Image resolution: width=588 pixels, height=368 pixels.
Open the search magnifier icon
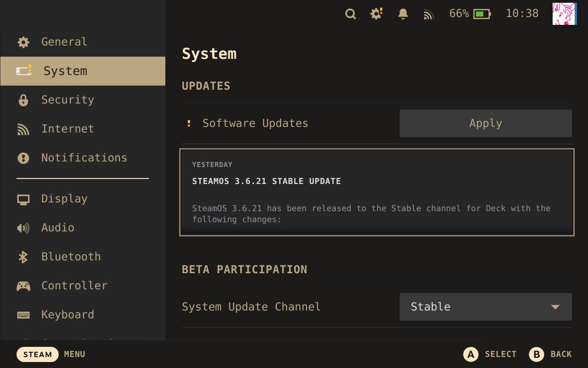click(351, 14)
